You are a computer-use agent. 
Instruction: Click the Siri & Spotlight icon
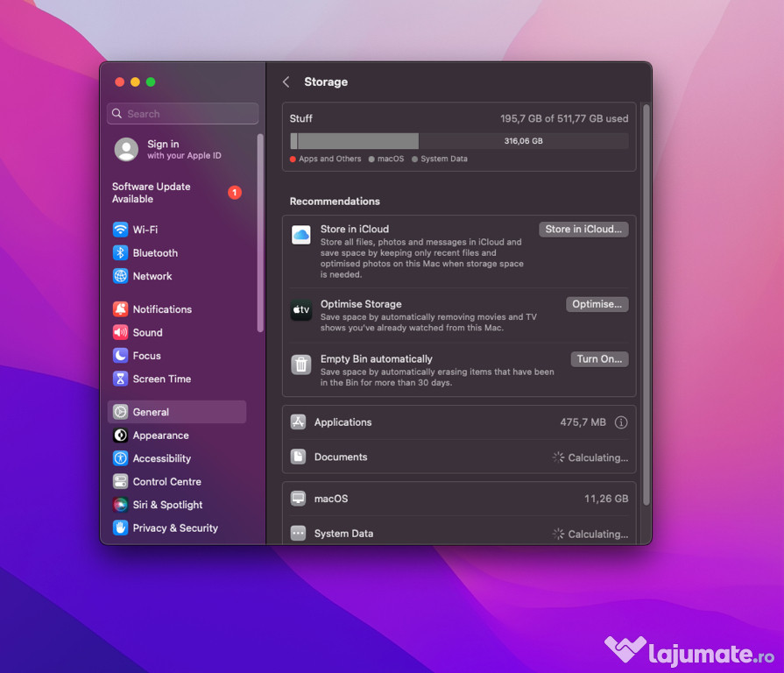[120, 505]
